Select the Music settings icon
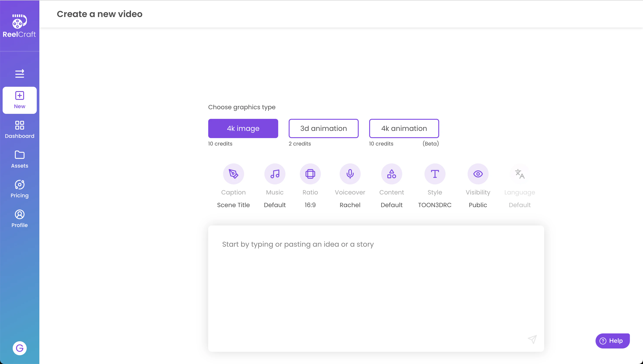643x364 pixels. point(274,174)
